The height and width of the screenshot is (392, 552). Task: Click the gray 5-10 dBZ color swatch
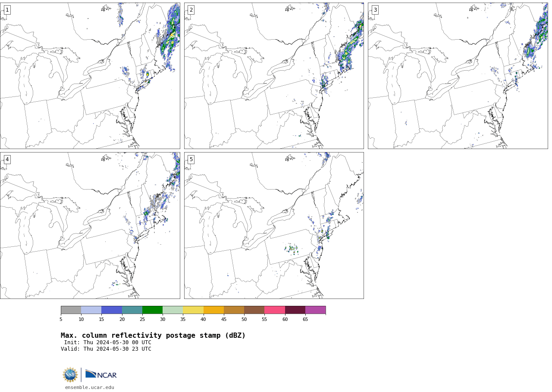pos(71,310)
